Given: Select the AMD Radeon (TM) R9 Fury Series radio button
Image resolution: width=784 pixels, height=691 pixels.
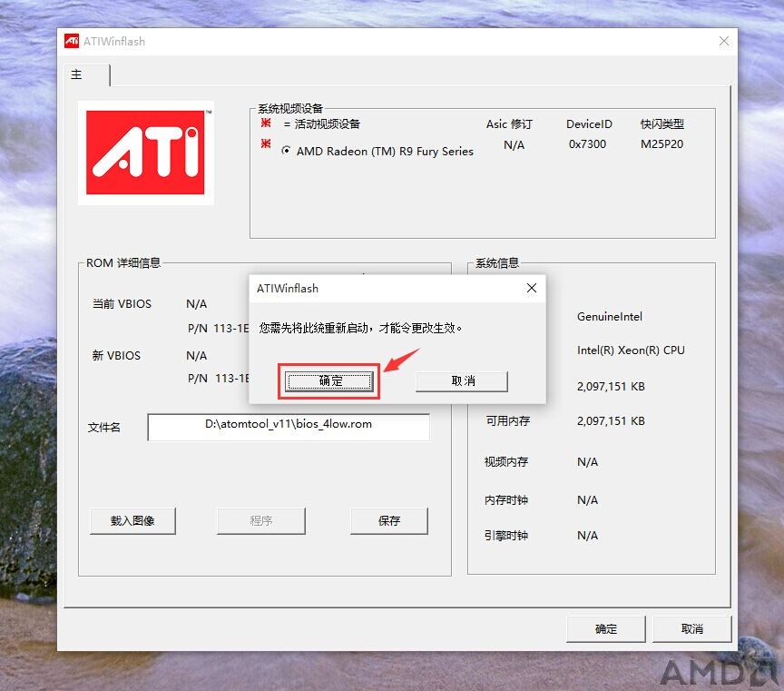Looking at the screenshot, I should pyautogui.click(x=287, y=151).
